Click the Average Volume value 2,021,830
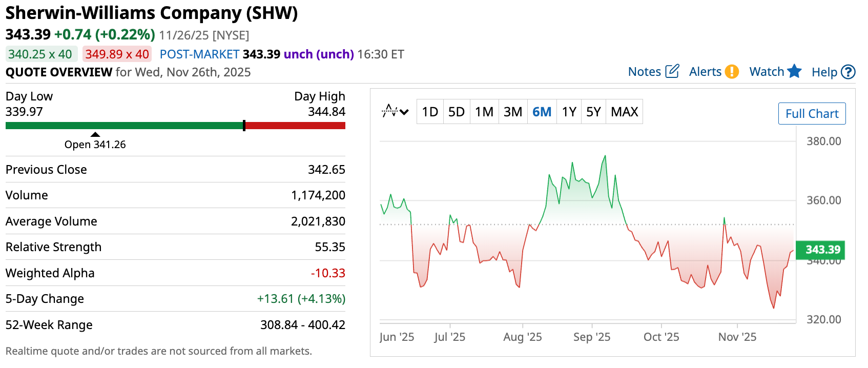Screen dimensions: 868x368 point(318,221)
